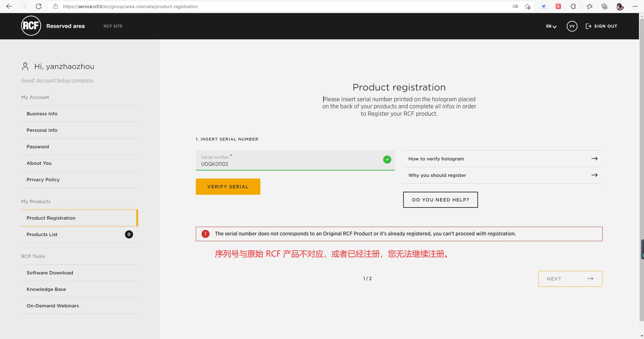Click the 'My Account' section heading
The height and width of the screenshot is (339, 644).
tap(35, 97)
